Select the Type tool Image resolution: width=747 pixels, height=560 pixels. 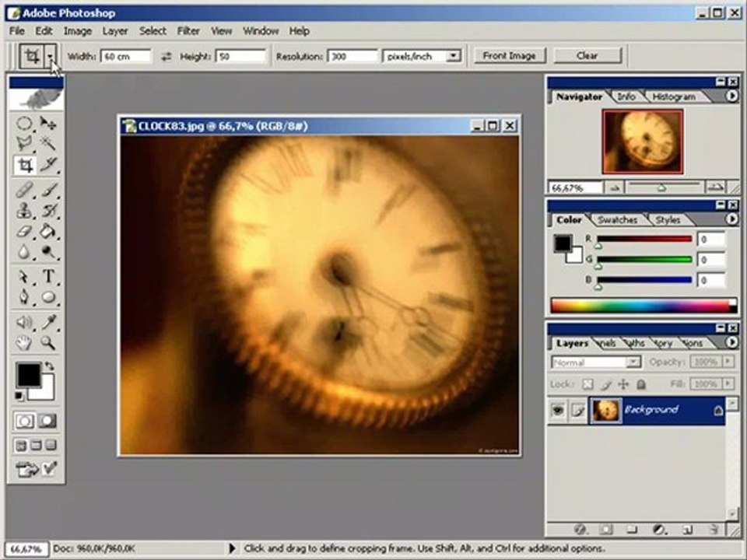(47, 277)
